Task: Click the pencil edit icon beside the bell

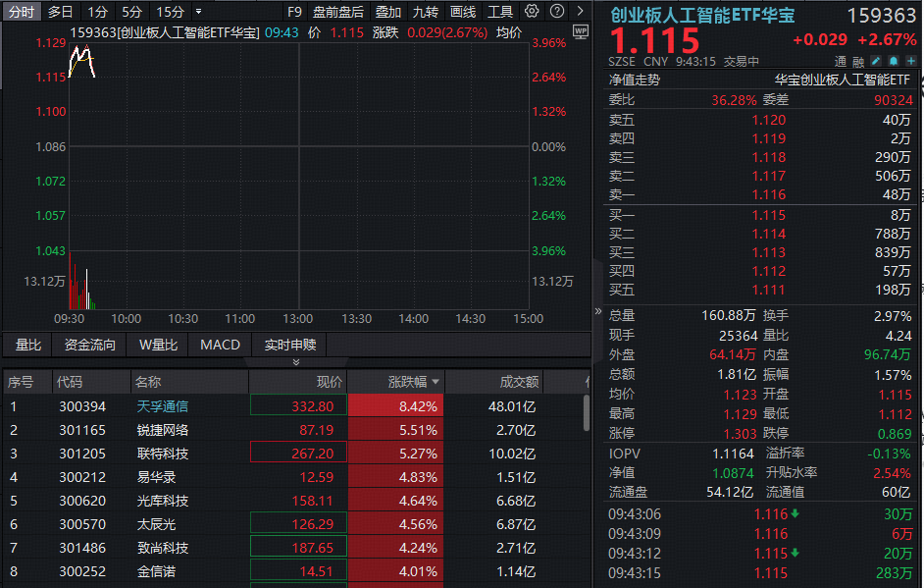Action: tap(876, 61)
